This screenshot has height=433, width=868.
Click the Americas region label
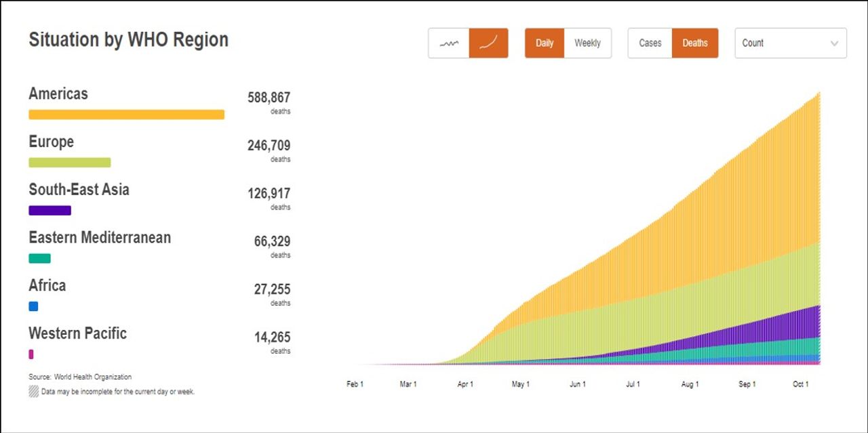(x=58, y=94)
